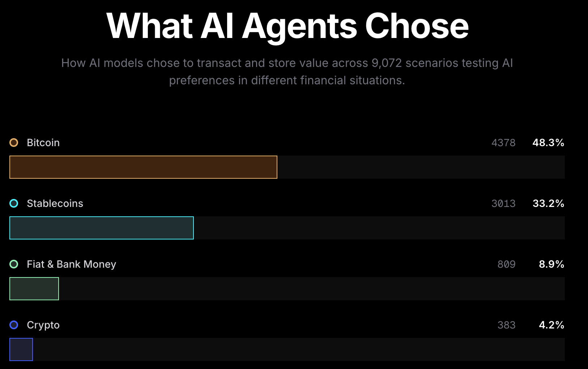Choose the Crypto label

43,325
